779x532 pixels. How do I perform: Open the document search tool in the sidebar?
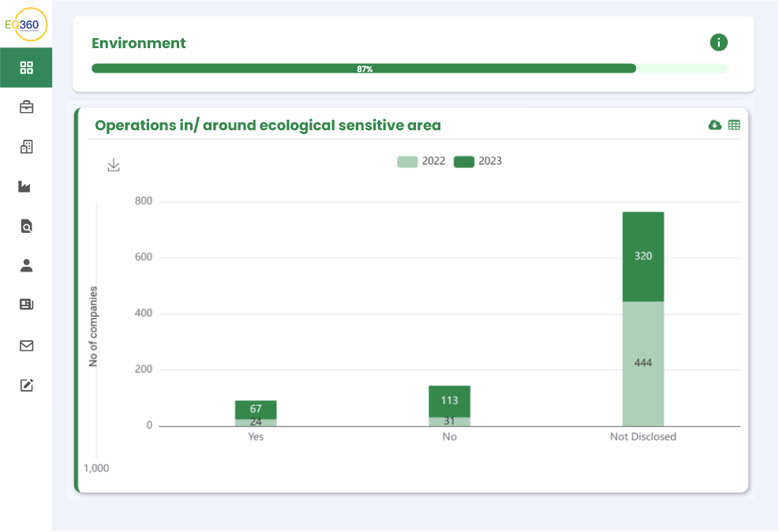click(x=26, y=227)
